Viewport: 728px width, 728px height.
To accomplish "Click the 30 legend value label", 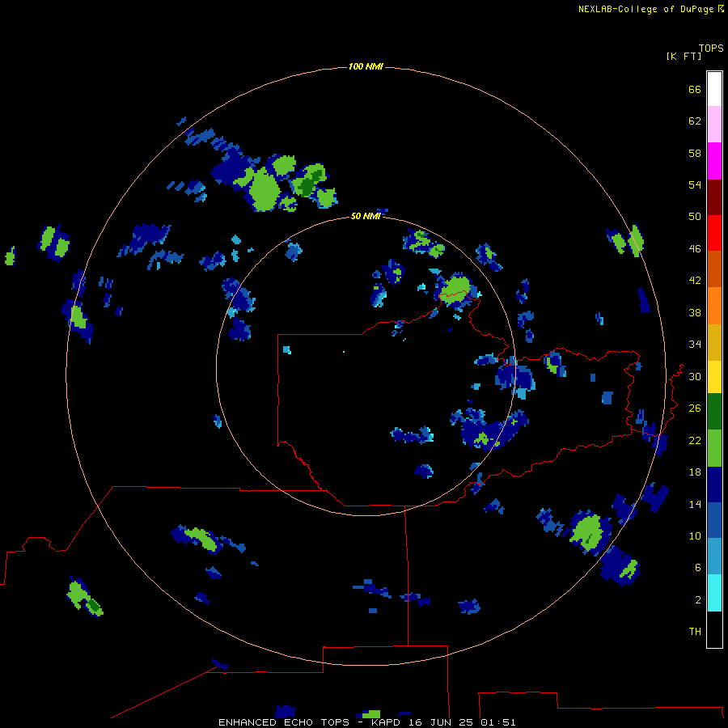I will point(695,376).
